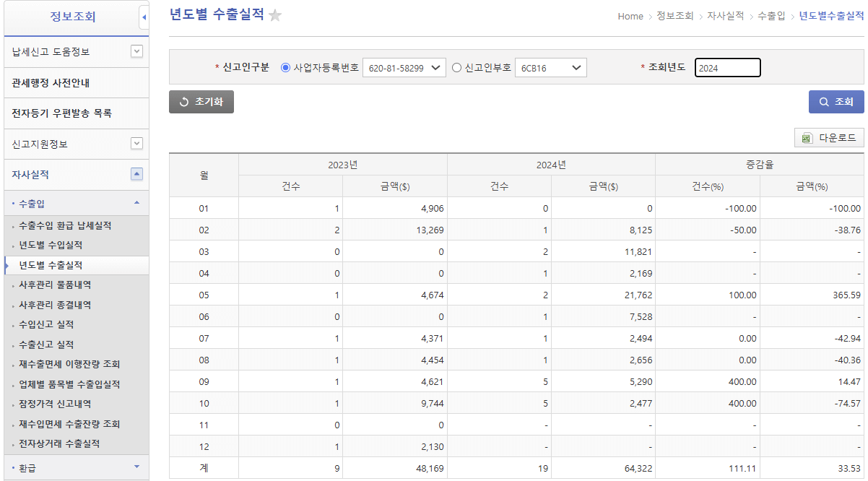868x481 pixels.
Task: Download table with 다운로드 button
Action: 830,138
